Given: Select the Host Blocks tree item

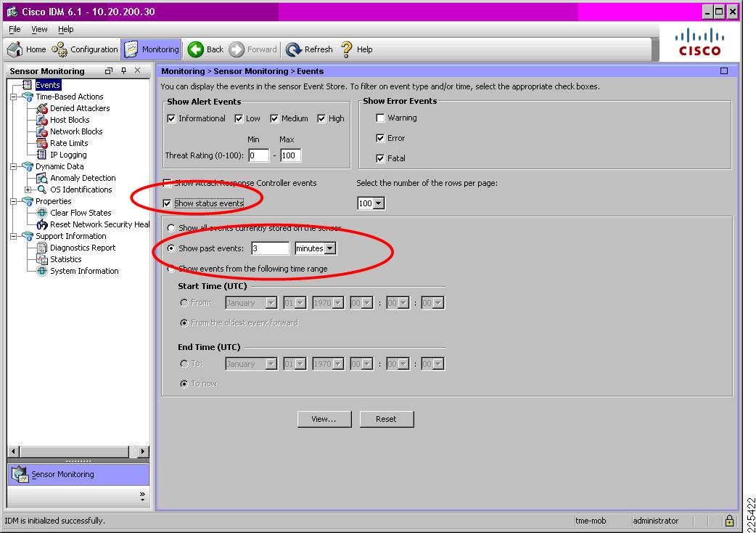Looking at the screenshot, I should [x=70, y=120].
